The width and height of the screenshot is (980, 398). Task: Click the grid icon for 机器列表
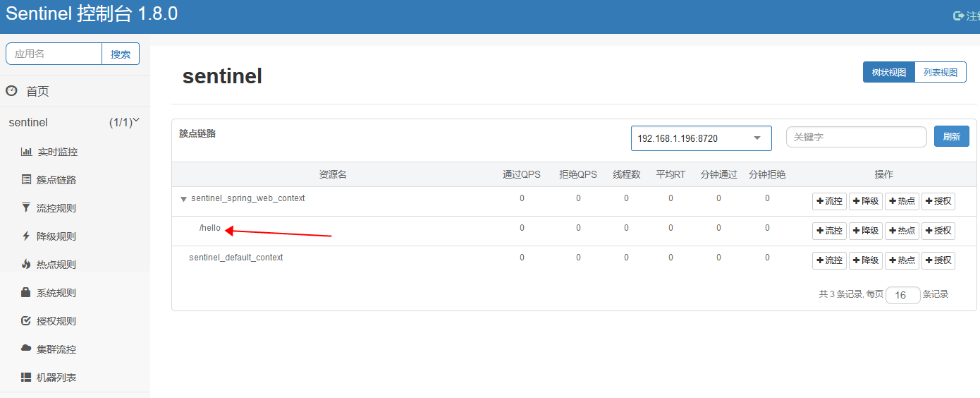[26, 378]
